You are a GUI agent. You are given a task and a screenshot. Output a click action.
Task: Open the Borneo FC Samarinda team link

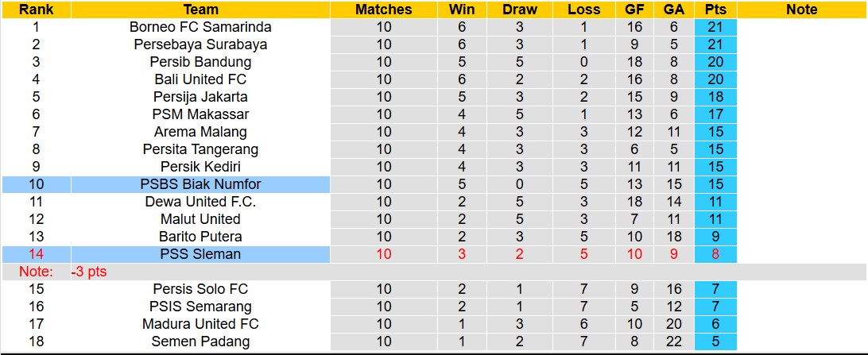200,27
